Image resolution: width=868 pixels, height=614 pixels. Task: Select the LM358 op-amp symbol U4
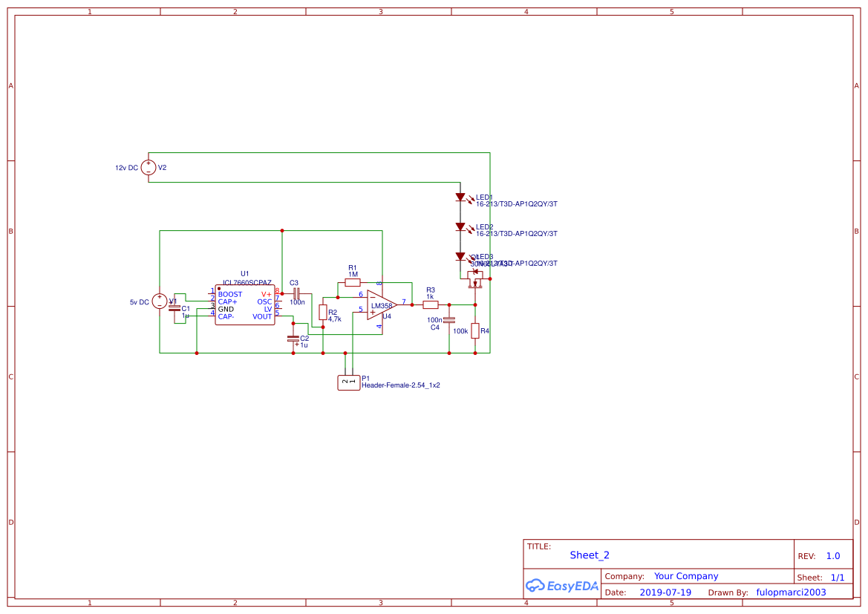coord(379,304)
